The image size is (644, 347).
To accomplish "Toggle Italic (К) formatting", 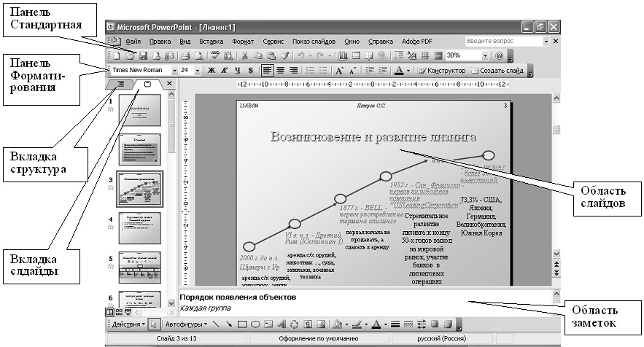I will click(x=225, y=71).
